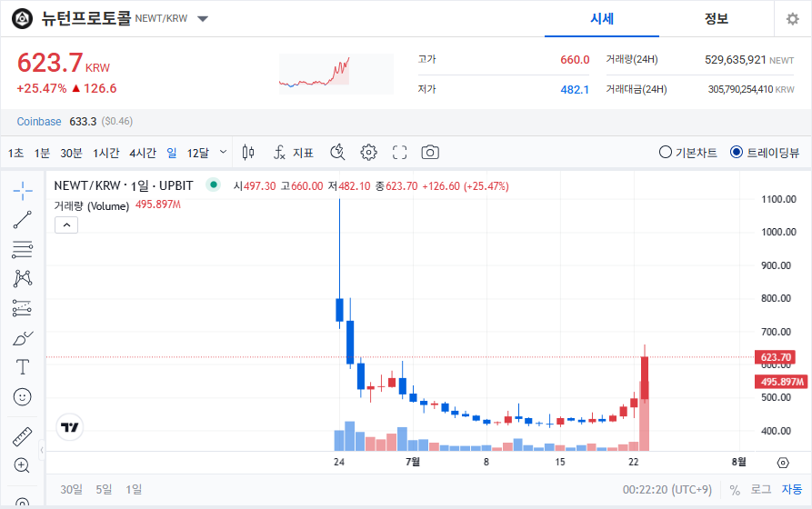Click the mini sparkline price chart

click(x=336, y=74)
